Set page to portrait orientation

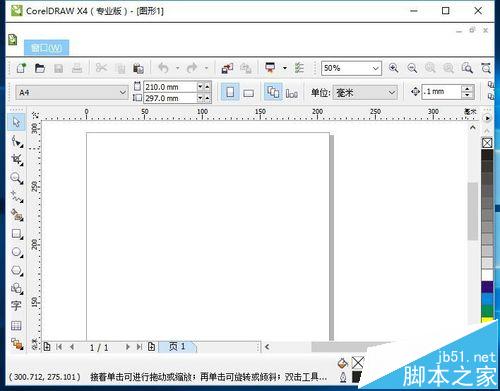click(x=230, y=92)
